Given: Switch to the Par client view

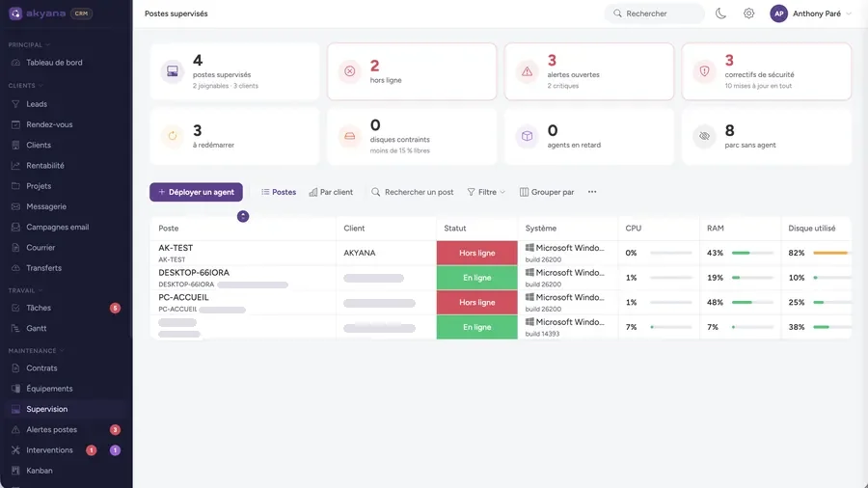Looking at the screenshot, I should point(331,192).
